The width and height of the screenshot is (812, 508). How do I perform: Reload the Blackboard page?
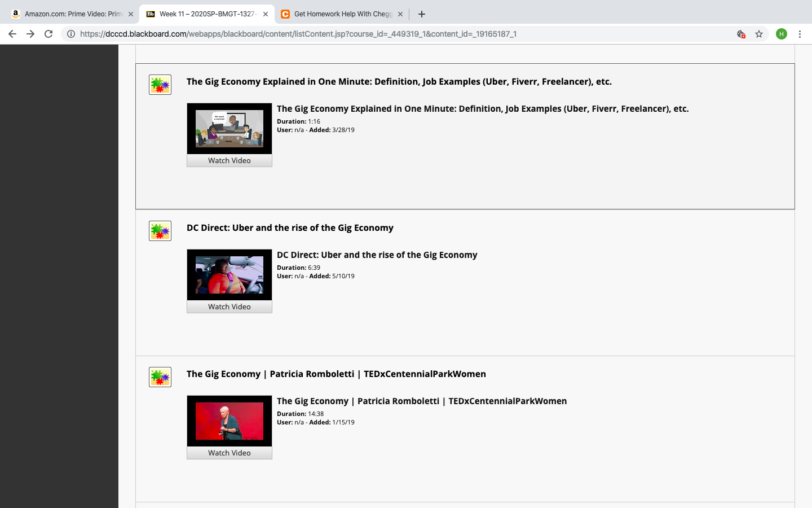click(48, 34)
